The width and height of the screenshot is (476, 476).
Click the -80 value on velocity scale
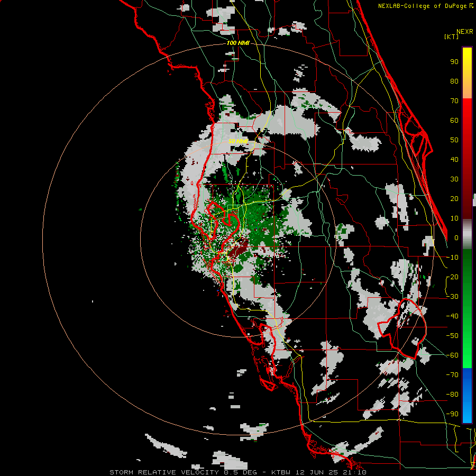coord(452,395)
